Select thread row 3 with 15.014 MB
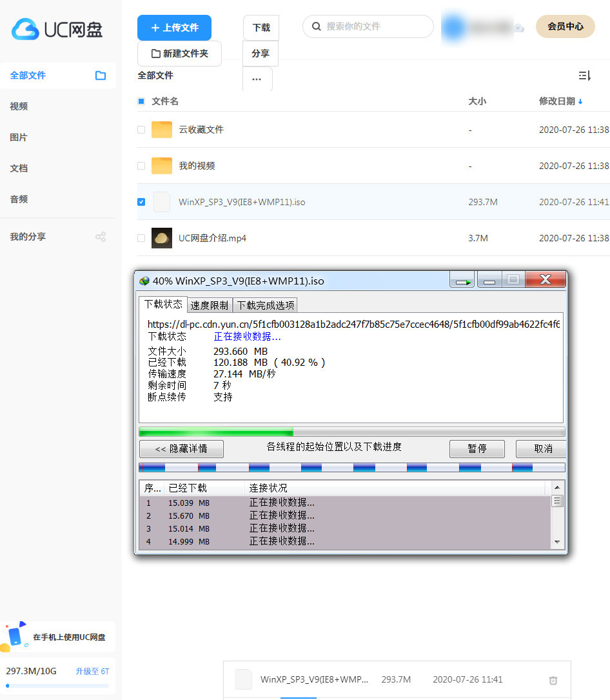The width and height of the screenshot is (610, 700). click(x=346, y=528)
